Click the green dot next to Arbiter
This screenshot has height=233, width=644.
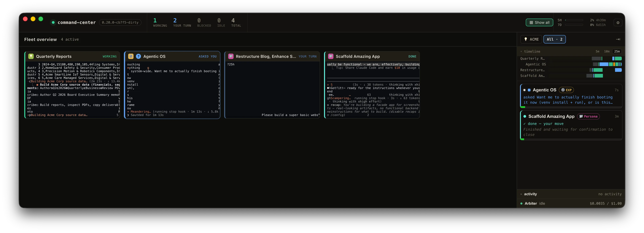point(521,203)
